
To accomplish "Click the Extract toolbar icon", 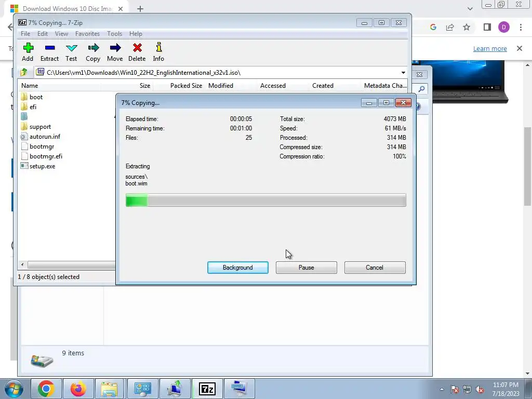I will coord(49,52).
